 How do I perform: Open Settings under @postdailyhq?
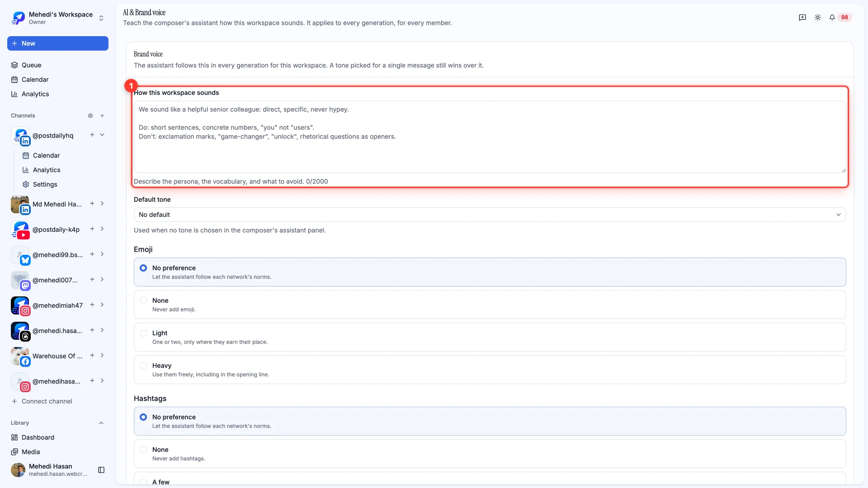[63, 184]
